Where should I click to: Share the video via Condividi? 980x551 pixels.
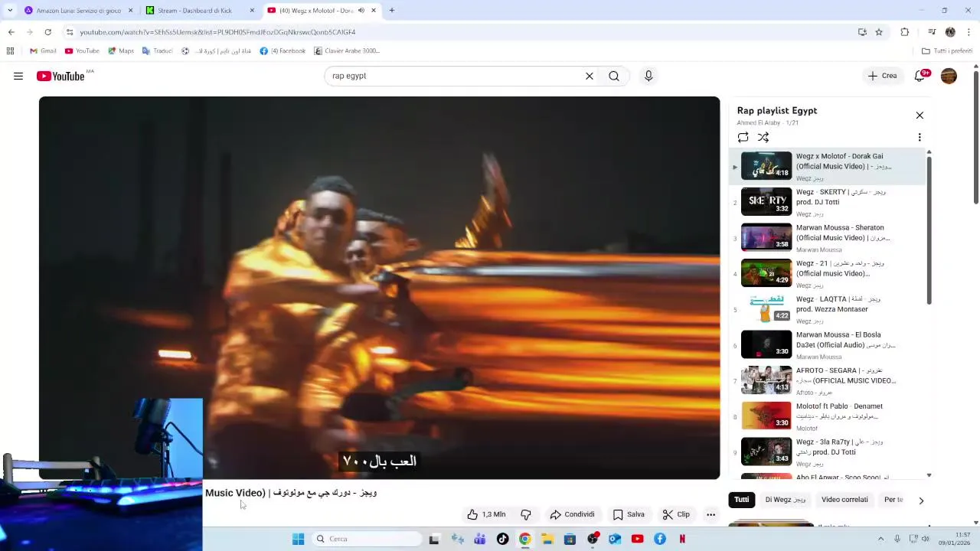tap(572, 514)
